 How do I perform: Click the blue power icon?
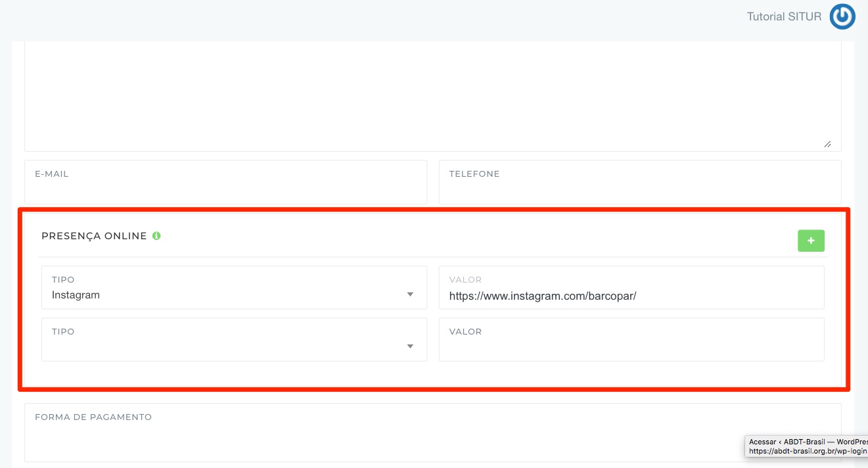(x=842, y=17)
